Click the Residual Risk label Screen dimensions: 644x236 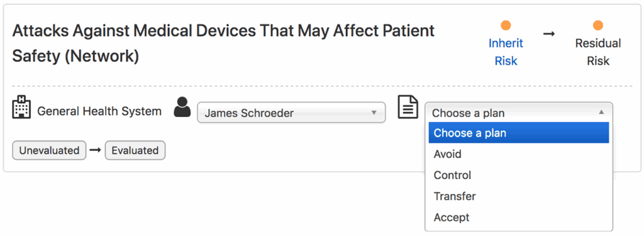pos(598,52)
